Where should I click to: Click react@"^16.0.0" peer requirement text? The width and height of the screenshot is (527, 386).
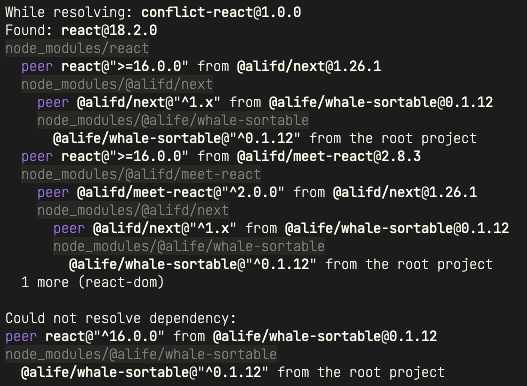105,336
